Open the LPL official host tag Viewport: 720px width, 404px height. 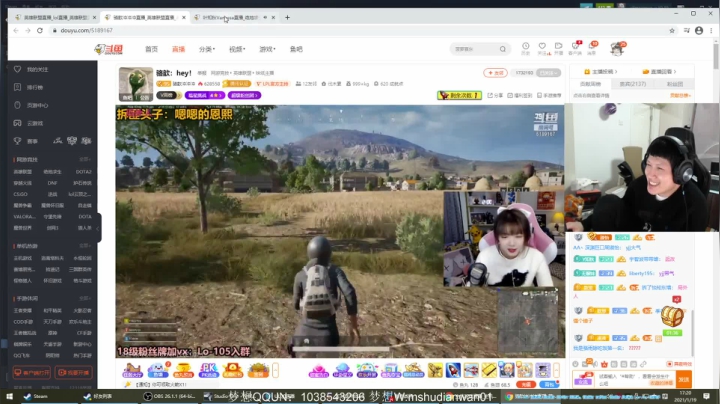272,84
